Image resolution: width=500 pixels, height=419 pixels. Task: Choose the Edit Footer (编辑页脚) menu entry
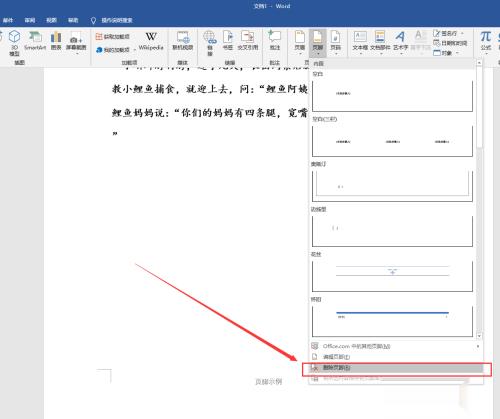pyautogui.click(x=396, y=357)
